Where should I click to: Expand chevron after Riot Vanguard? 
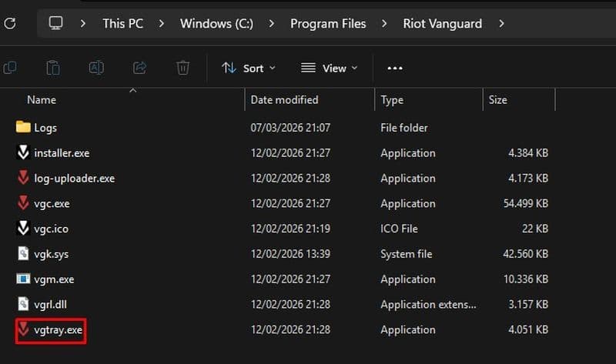(x=501, y=24)
